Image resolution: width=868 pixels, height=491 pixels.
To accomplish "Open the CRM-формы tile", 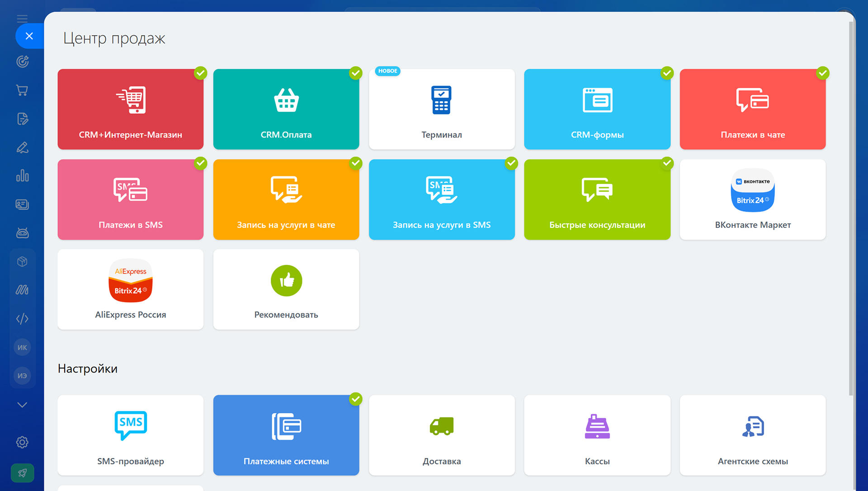I will coord(597,109).
